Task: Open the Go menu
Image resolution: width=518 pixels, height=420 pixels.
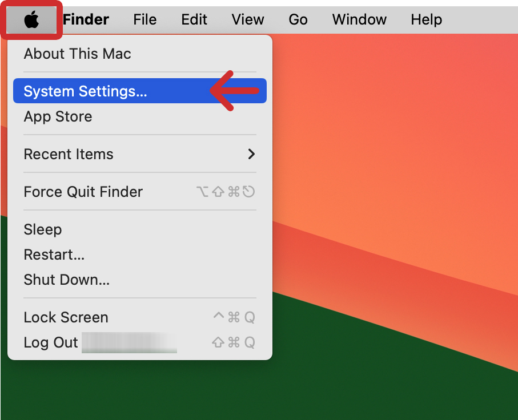Action: tap(298, 20)
